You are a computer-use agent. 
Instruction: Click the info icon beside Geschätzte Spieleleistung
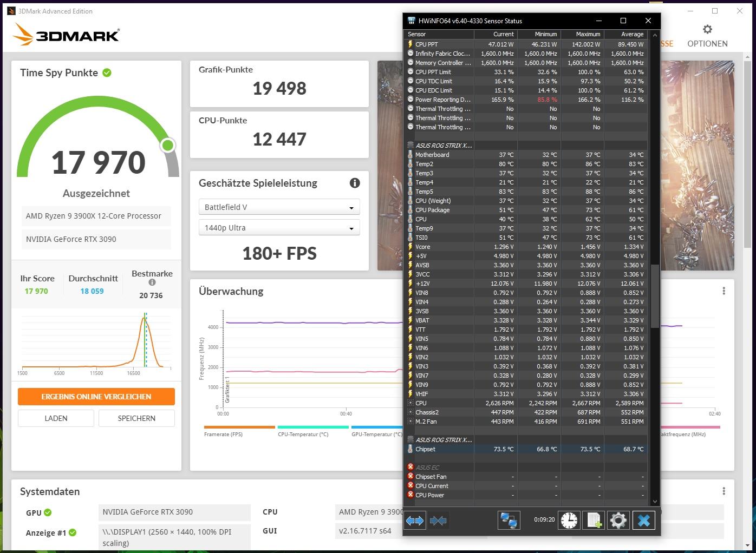(355, 183)
